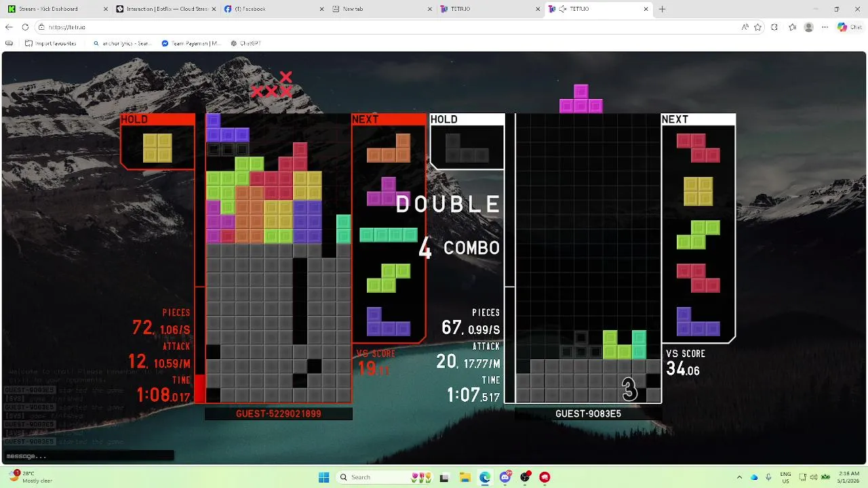Go back using the browser back arrow
The width and height of the screenshot is (868, 488).
click(x=9, y=27)
